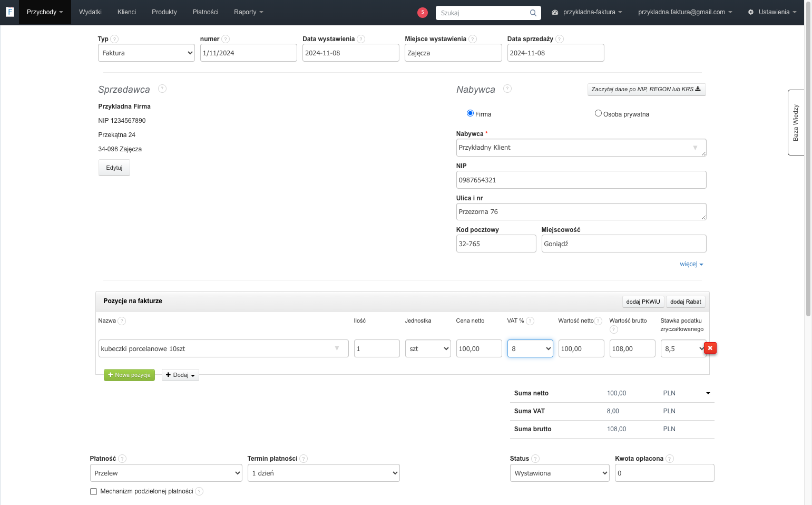Click the Edytuj seller button
Viewport: 812px width, 505px height.
[114, 168]
